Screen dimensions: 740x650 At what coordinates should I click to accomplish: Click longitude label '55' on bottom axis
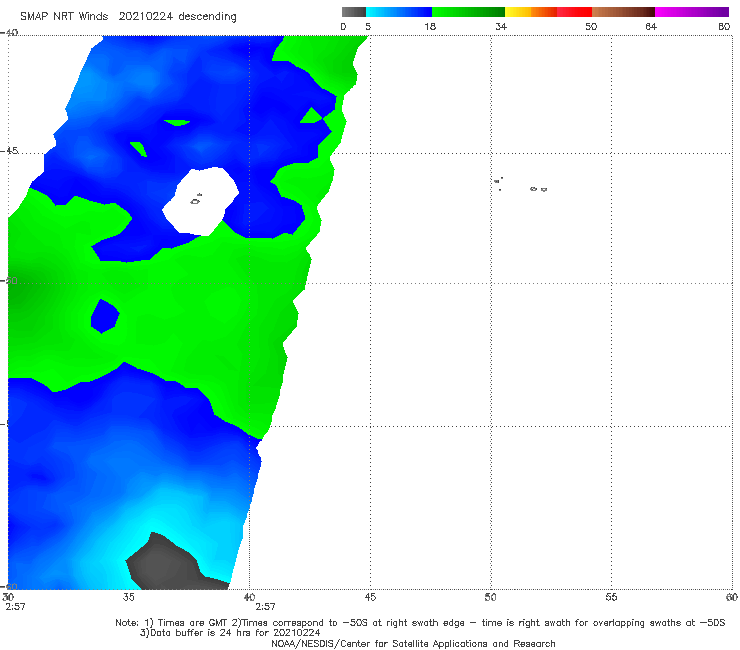point(611,597)
